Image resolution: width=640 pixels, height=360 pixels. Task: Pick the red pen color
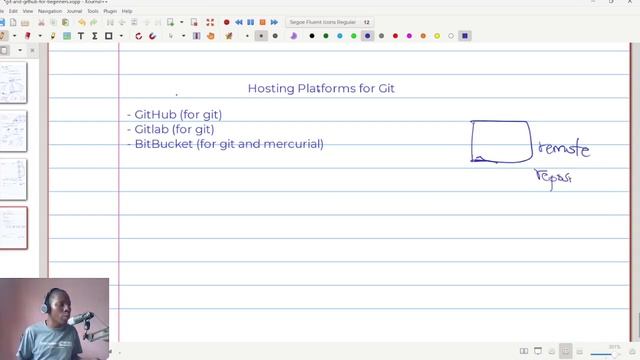tap(395, 36)
